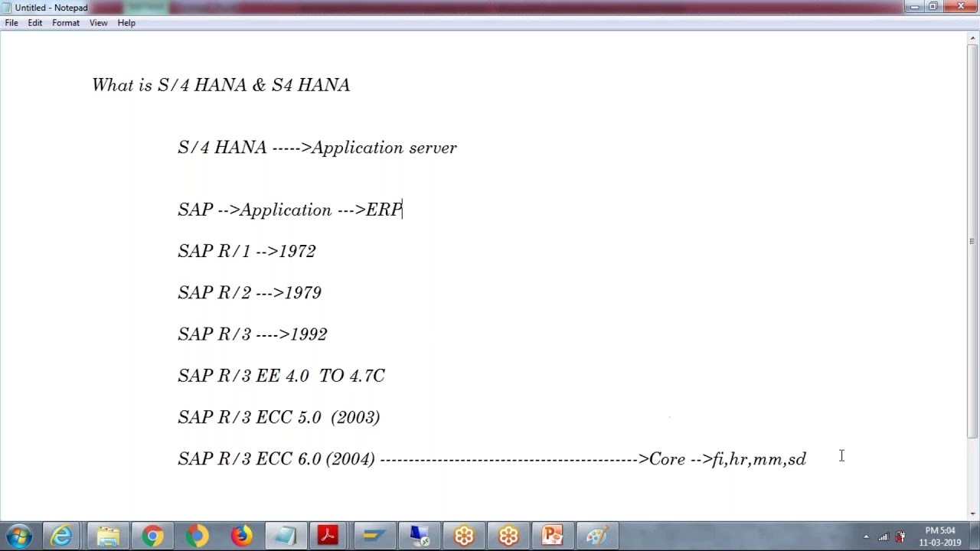Open the View menu
The image size is (980, 551).
[99, 23]
